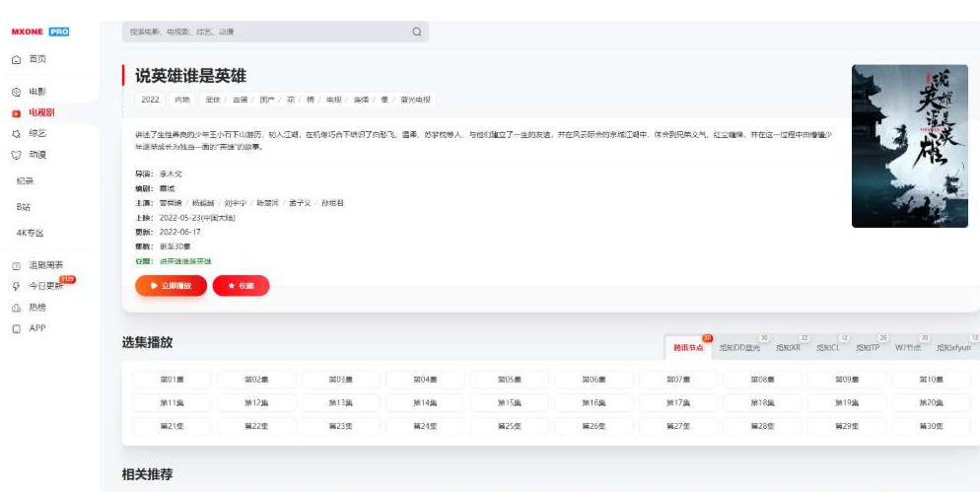Play episode 第24集
Screen dimensions: 980x492
click(425, 426)
